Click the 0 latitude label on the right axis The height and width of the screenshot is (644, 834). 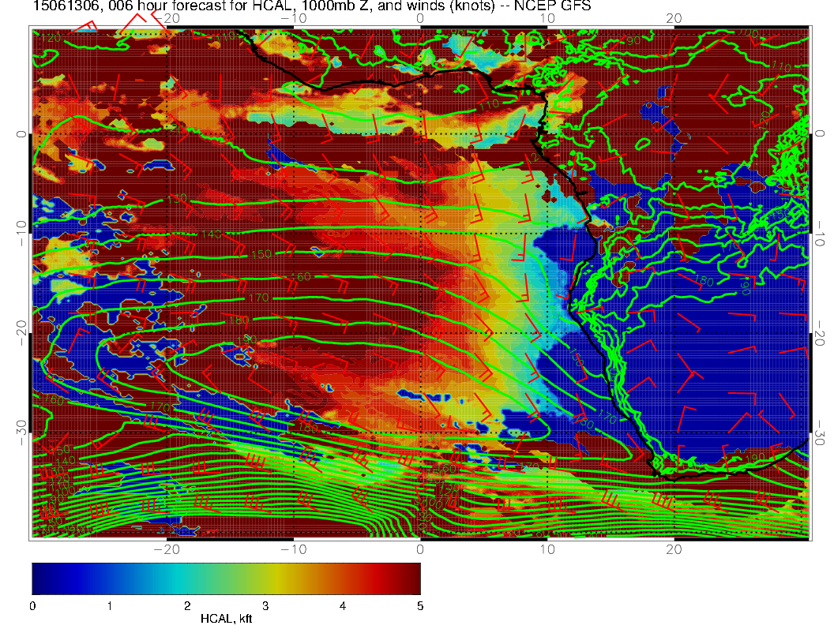(819, 133)
